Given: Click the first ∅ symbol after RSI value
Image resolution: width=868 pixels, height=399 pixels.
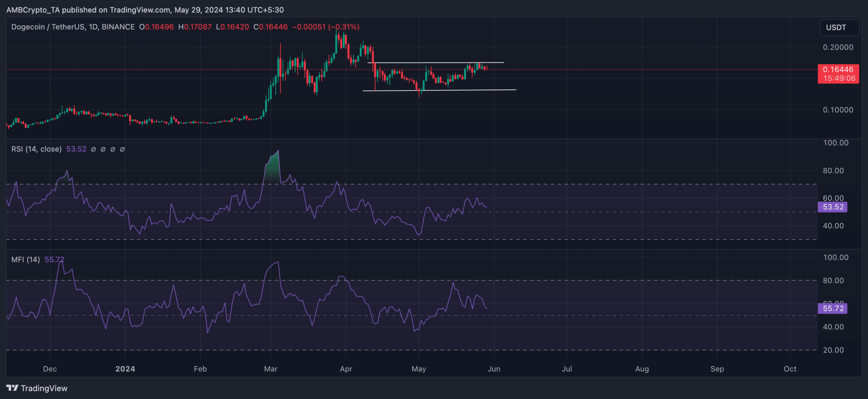Looking at the screenshot, I should tap(94, 149).
